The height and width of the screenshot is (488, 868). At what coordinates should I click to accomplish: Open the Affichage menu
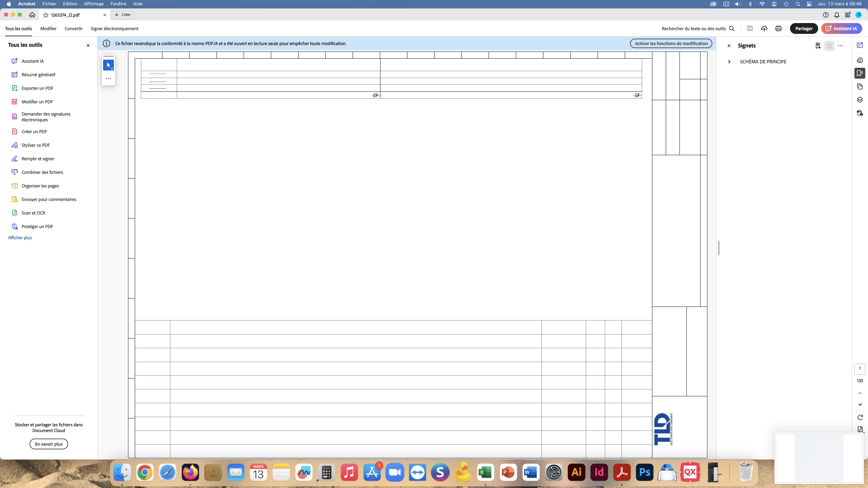click(94, 4)
